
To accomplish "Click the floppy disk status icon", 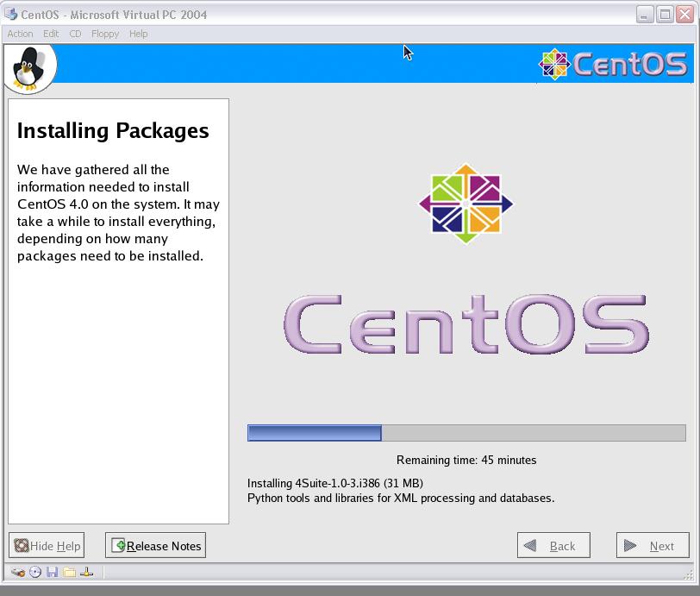I will tap(52, 572).
